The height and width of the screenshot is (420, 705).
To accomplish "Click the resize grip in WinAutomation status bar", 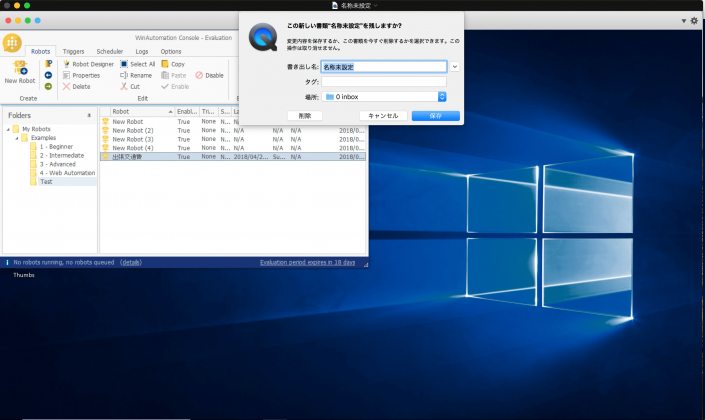I will click(x=366, y=265).
